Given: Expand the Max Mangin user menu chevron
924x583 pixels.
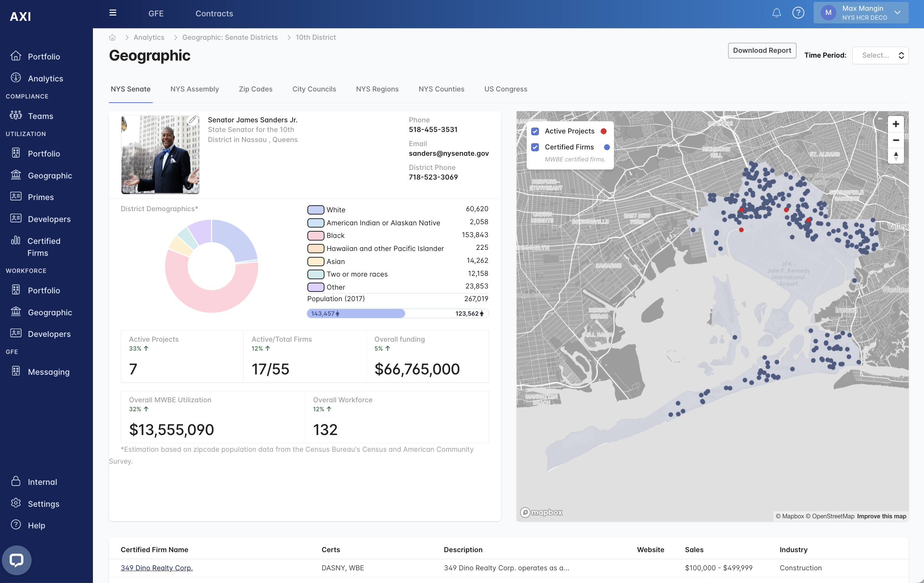Looking at the screenshot, I should (x=898, y=13).
